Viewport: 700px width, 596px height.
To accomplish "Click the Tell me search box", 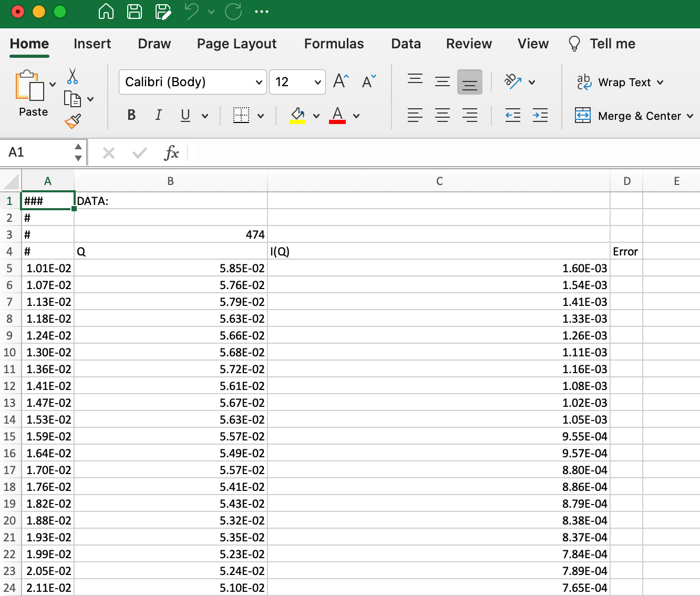I will (612, 44).
